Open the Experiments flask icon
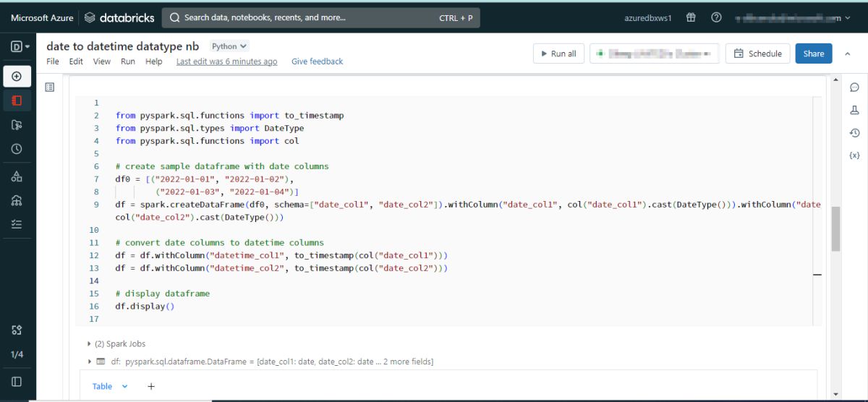 (x=854, y=110)
